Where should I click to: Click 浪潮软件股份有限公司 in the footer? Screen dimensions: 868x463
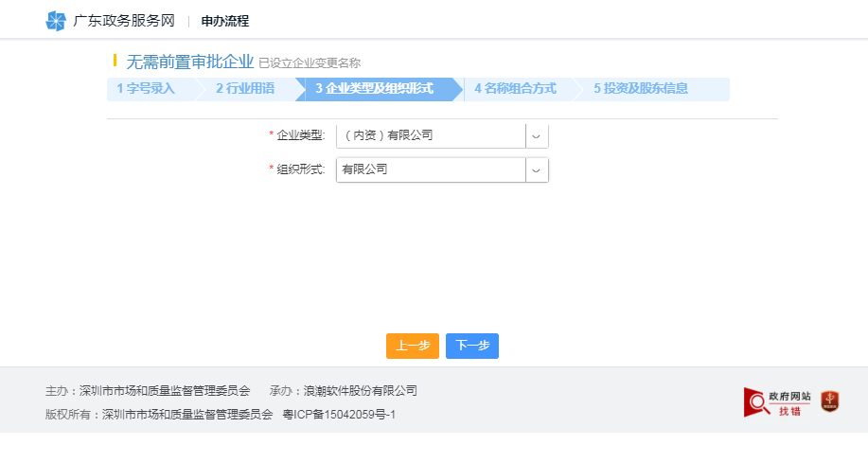360,390
